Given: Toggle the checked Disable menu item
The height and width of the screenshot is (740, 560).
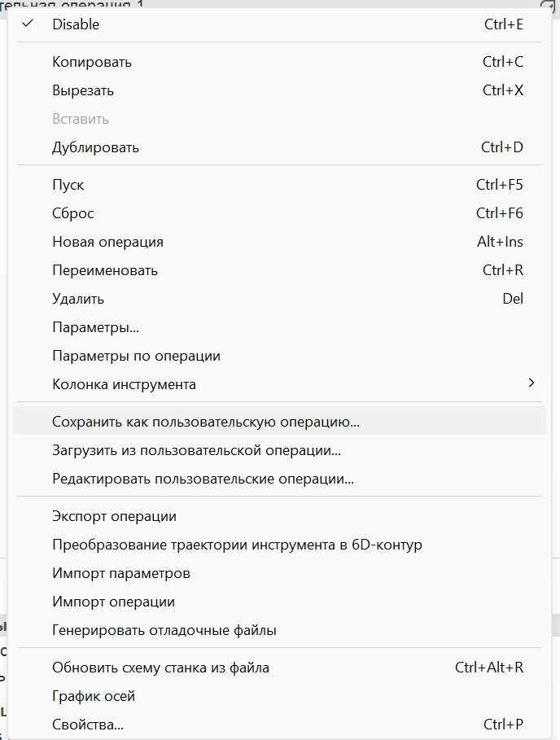Looking at the screenshot, I should (x=76, y=24).
